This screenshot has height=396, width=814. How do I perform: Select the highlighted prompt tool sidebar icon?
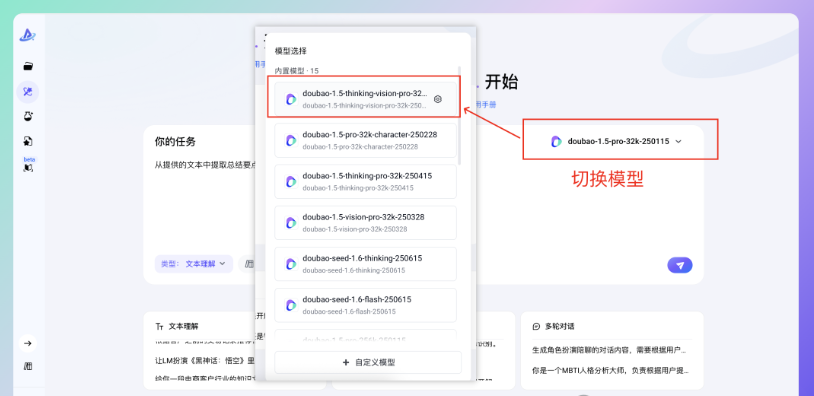click(x=28, y=92)
